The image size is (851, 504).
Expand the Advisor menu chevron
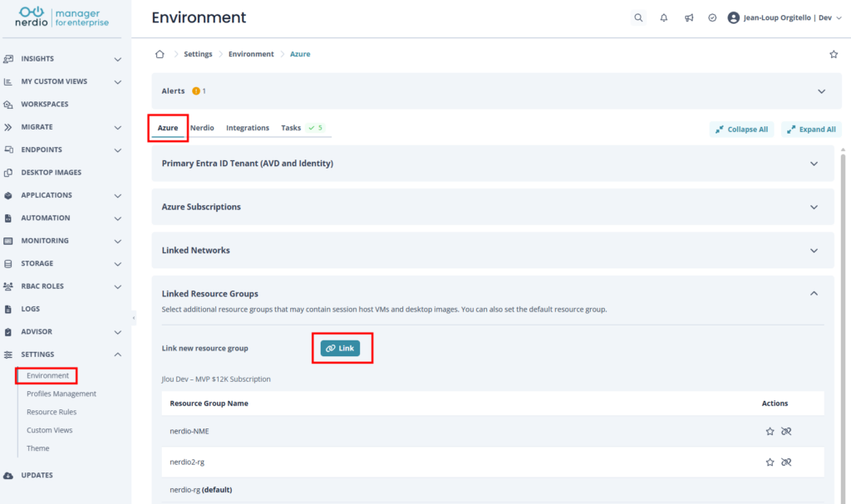(118, 332)
